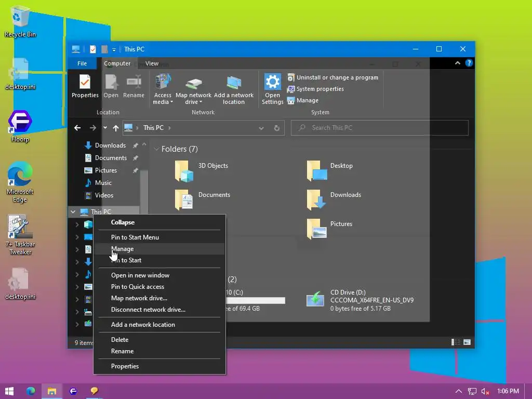Viewport: 532px width, 399px height.
Task: Select Pictures in Quick access pane
Action: (x=105, y=170)
